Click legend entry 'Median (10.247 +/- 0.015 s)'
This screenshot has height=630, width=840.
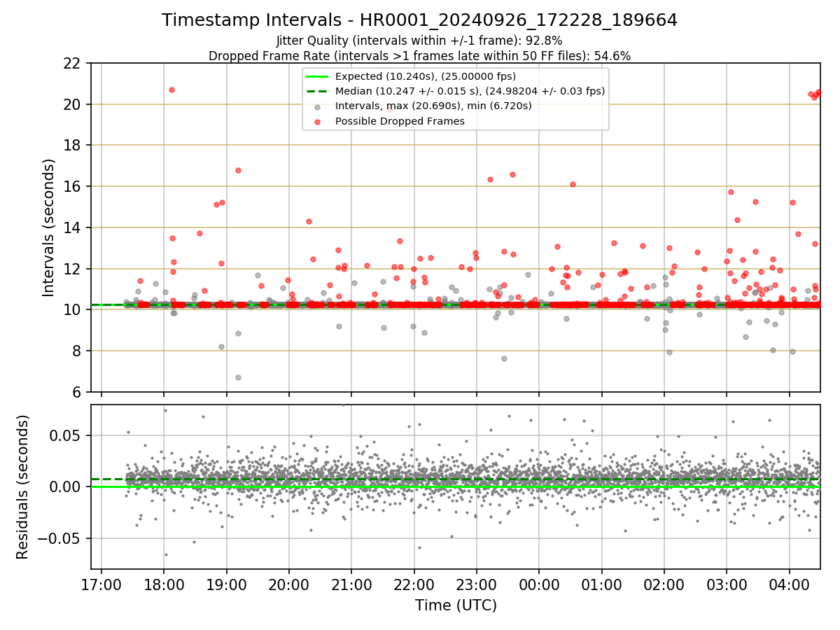click(x=470, y=91)
